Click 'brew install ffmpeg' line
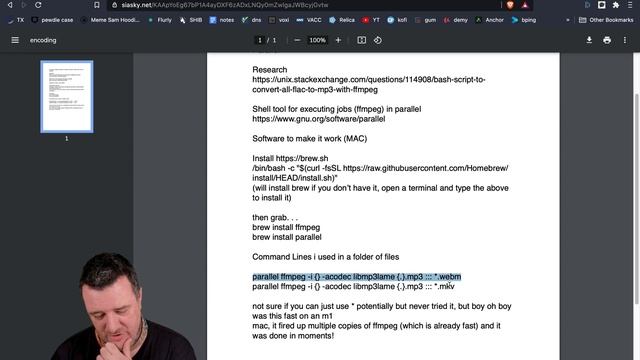 [286, 227]
